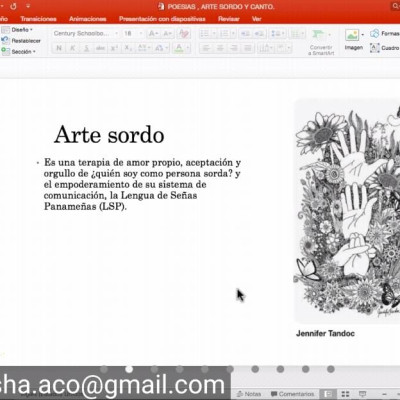This screenshot has width=400, height=400.
Task: Toggle underline (S) formatting
Action: pyautogui.click(x=86, y=48)
